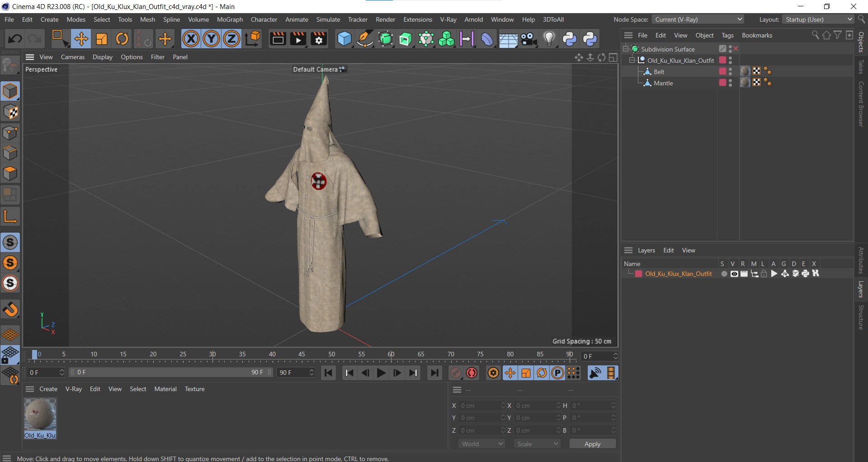Click the Apply button
The width and height of the screenshot is (868, 462).
(592, 444)
